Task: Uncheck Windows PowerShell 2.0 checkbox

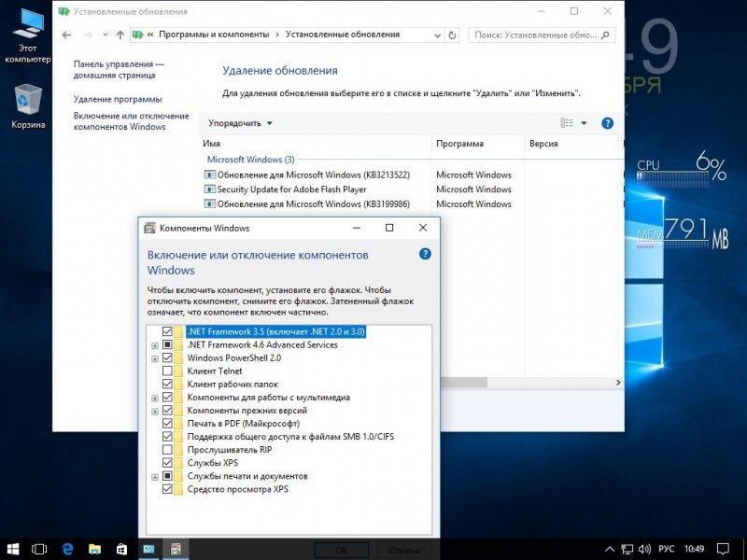Action: 167,357
